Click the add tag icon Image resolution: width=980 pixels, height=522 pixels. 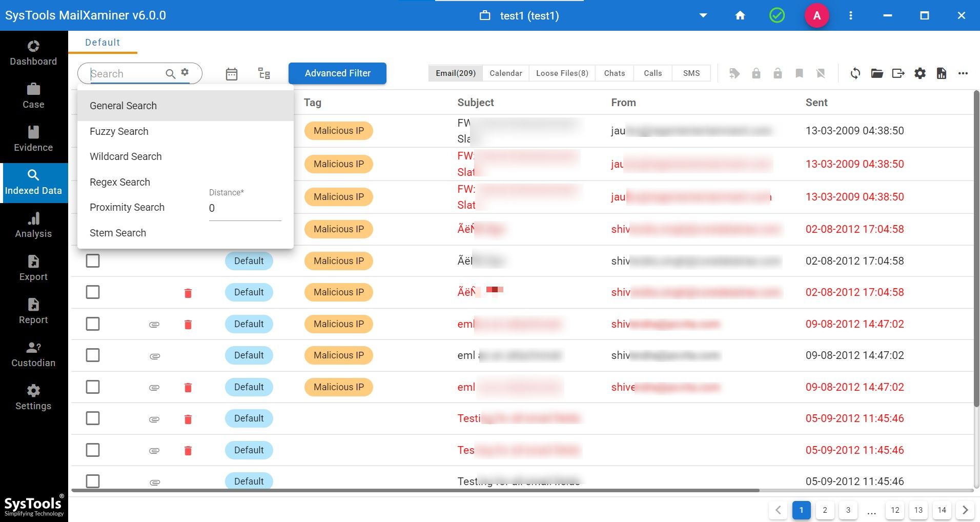[734, 73]
